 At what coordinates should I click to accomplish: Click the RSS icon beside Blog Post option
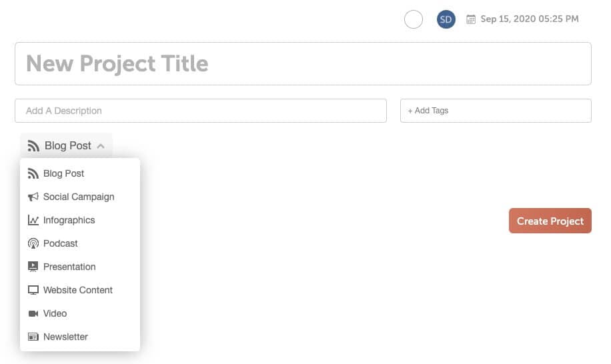click(33, 173)
